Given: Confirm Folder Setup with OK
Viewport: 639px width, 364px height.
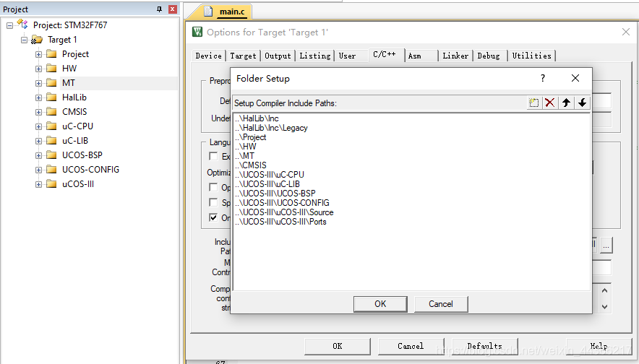Looking at the screenshot, I should pyautogui.click(x=380, y=304).
